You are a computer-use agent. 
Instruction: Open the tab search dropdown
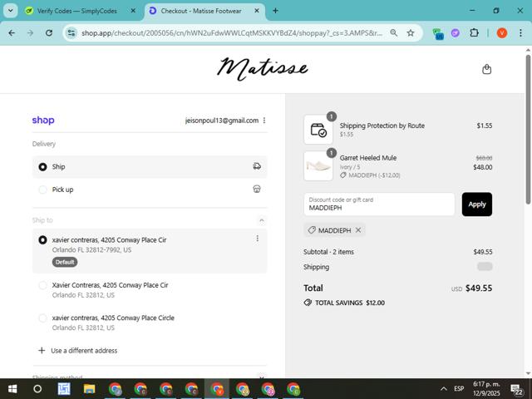pos(11,11)
